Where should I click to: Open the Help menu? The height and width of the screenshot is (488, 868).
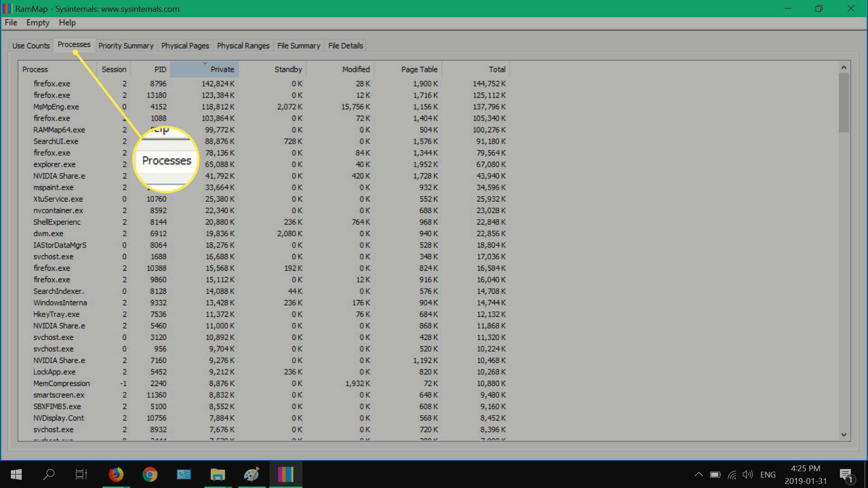[x=67, y=23]
